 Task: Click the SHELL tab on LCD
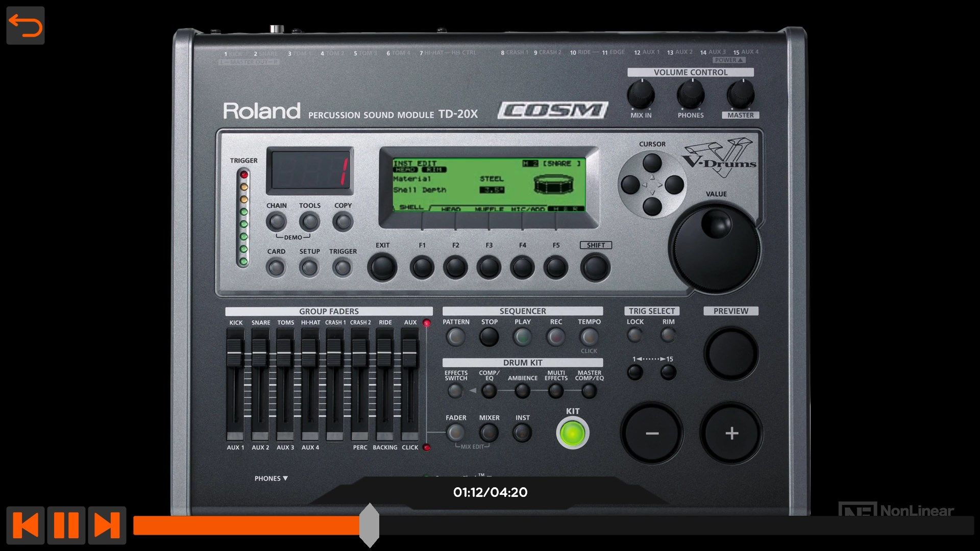(411, 207)
